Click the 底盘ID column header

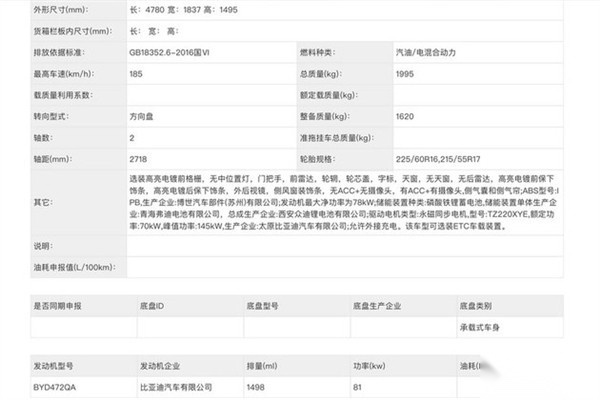coord(152,306)
